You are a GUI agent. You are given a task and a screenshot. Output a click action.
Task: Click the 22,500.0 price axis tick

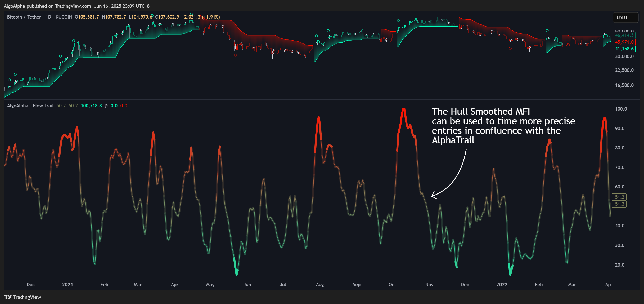(624, 70)
